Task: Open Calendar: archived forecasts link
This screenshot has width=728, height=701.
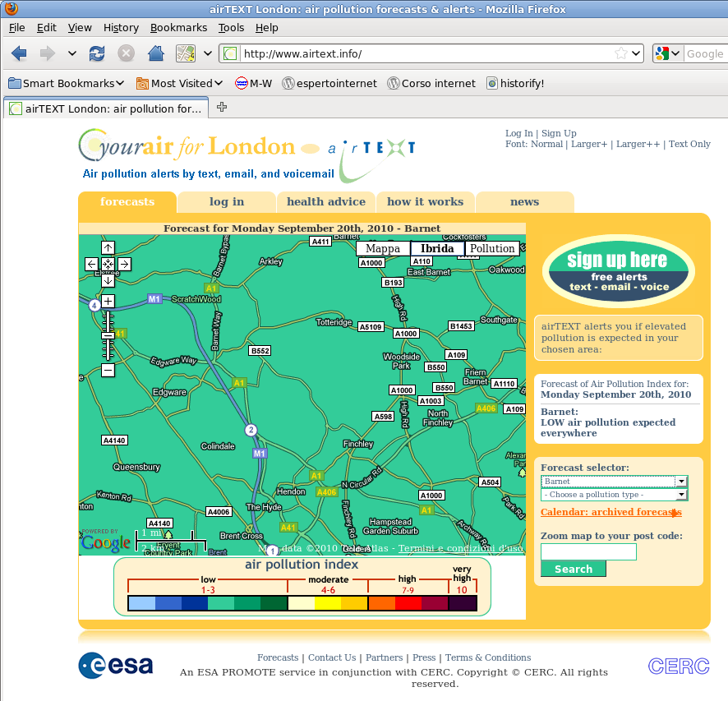Action: (x=611, y=512)
